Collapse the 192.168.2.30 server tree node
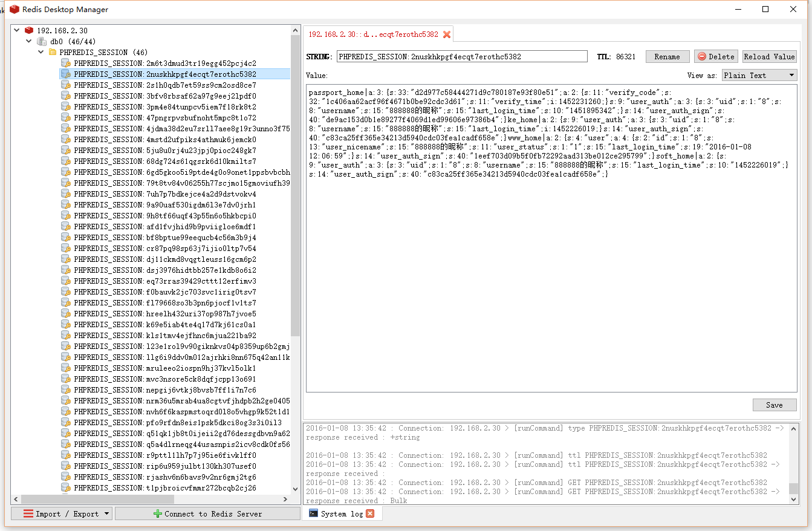 click(16, 30)
